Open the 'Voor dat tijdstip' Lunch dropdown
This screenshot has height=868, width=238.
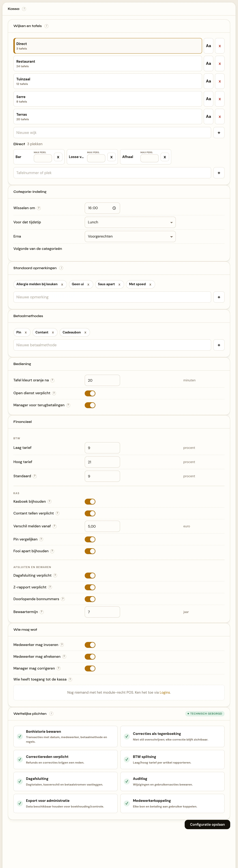pyautogui.click(x=130, y=222)
